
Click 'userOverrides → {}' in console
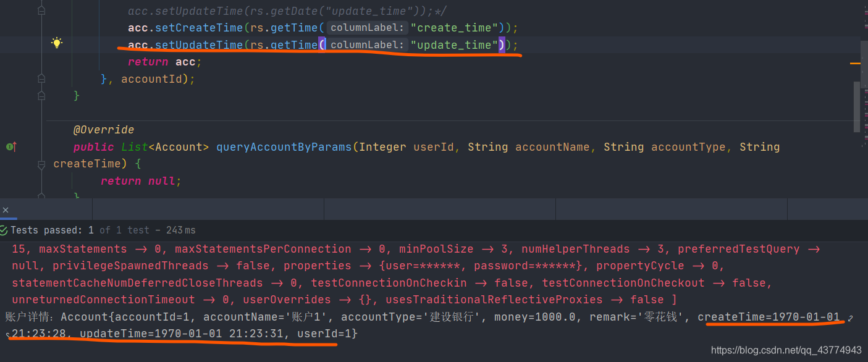(x=308, y=300)
